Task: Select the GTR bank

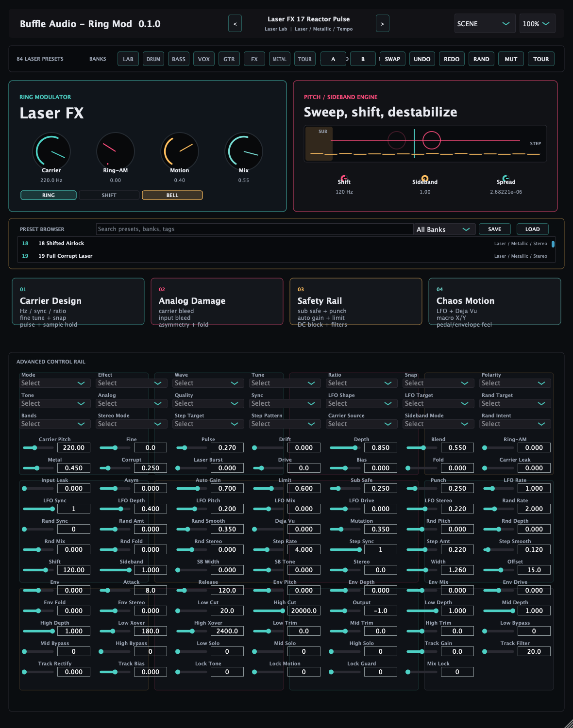Action: pyautogui.click(x=229, y=59)
